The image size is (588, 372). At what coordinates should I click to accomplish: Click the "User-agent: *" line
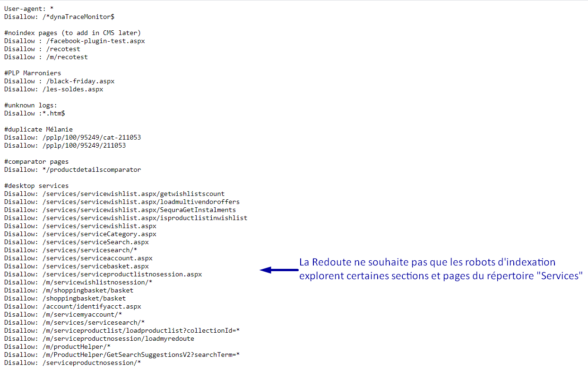29,9
